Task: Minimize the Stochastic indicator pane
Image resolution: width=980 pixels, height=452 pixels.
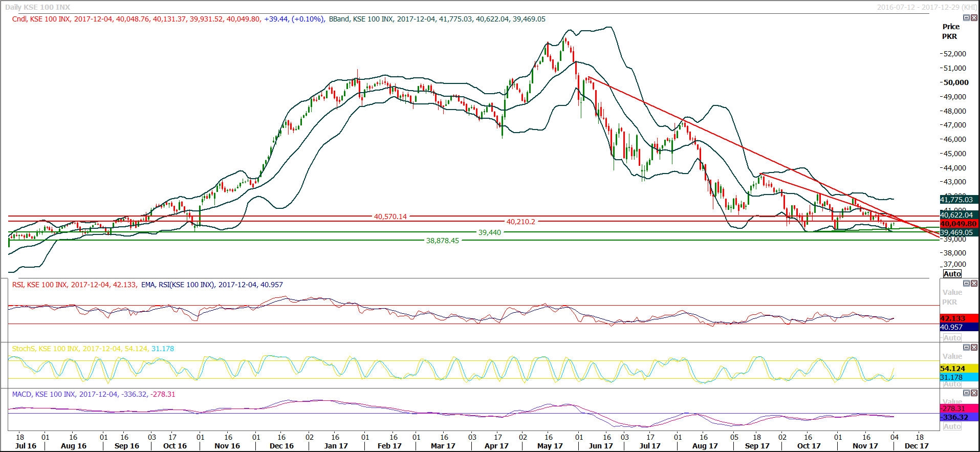Action: coord(966,348)
